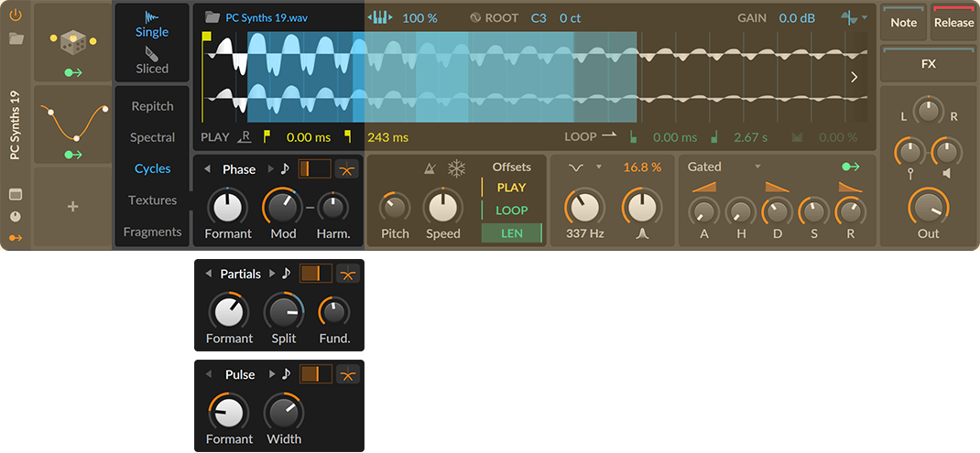
Task: Select the LOOP offset option
Action: pyautogui.click(x=511, y=210)
